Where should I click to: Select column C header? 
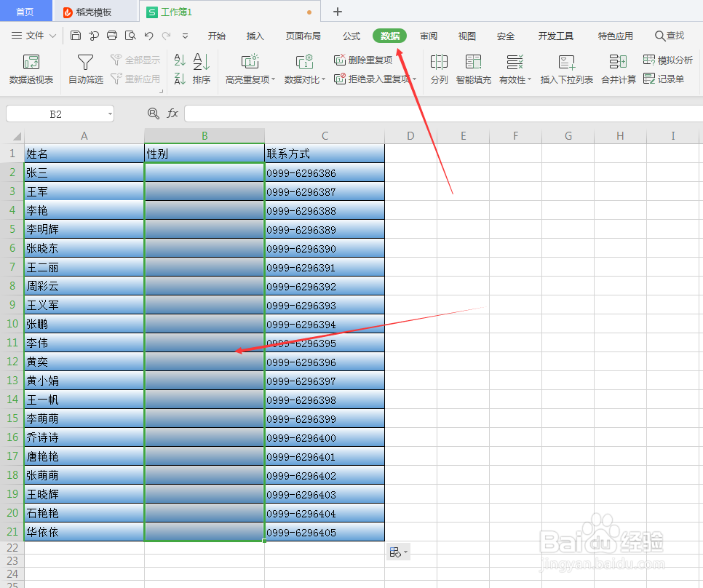(x=325, y=136)
